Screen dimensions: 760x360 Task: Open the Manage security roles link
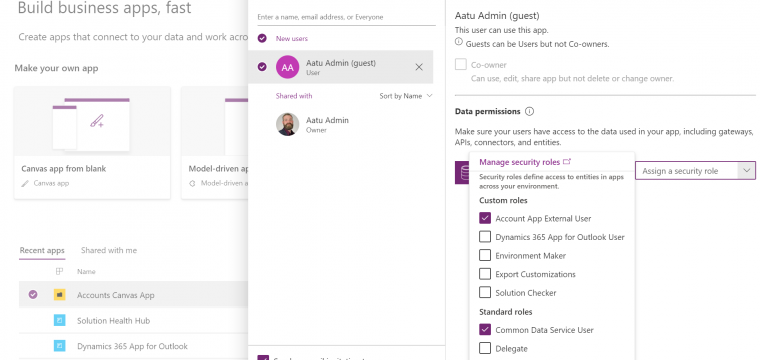click(519, 162)
